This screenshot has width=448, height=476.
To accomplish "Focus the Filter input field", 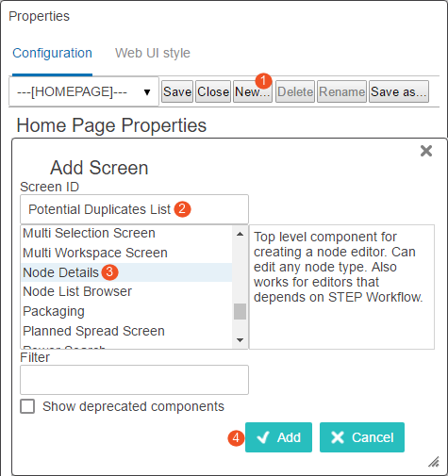I will click(134, 380).
